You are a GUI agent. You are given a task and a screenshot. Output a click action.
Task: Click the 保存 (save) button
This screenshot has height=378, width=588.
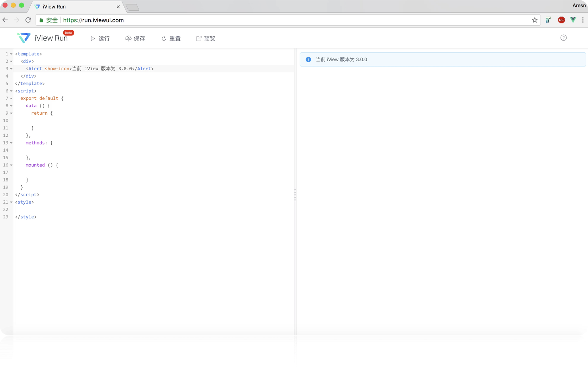[135, 38]
